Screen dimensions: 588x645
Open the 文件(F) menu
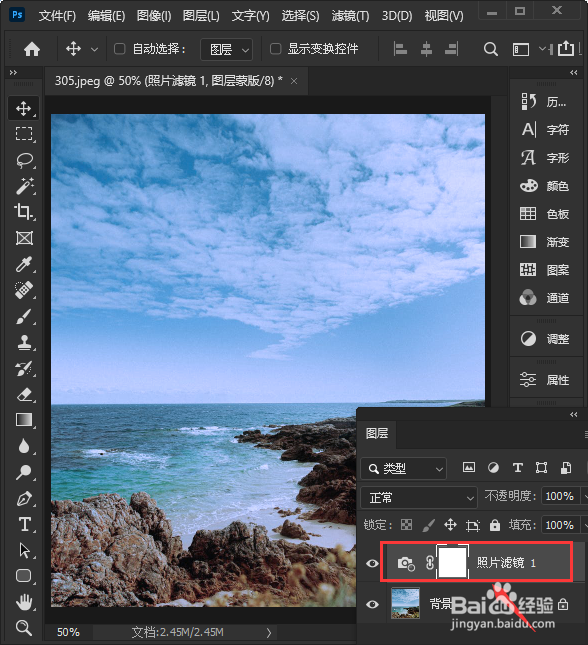point(57,16)
